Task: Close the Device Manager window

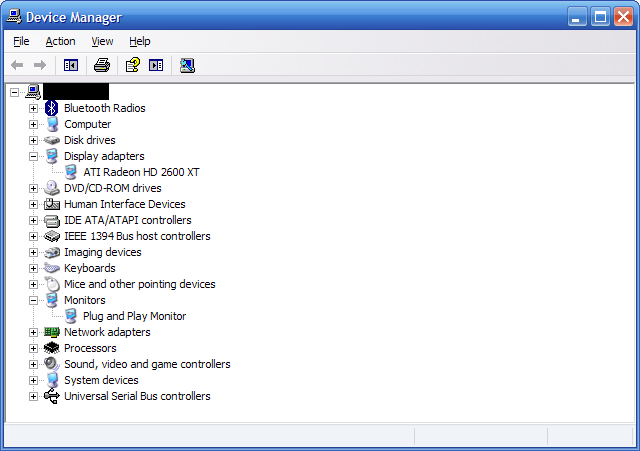Action: (623, 17)
